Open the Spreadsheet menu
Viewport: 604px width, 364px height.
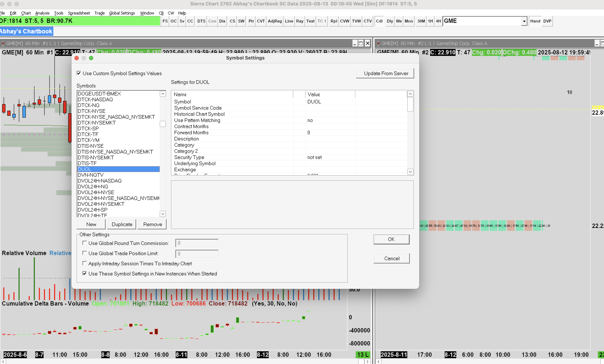tap(79, 13)
